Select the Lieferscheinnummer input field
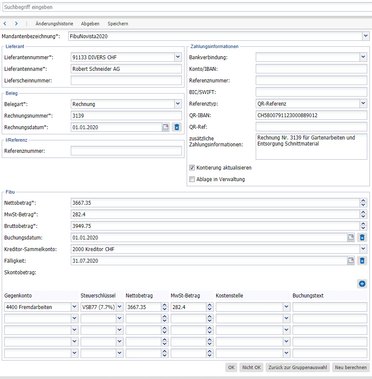372x379 pixels. point(126,81)
